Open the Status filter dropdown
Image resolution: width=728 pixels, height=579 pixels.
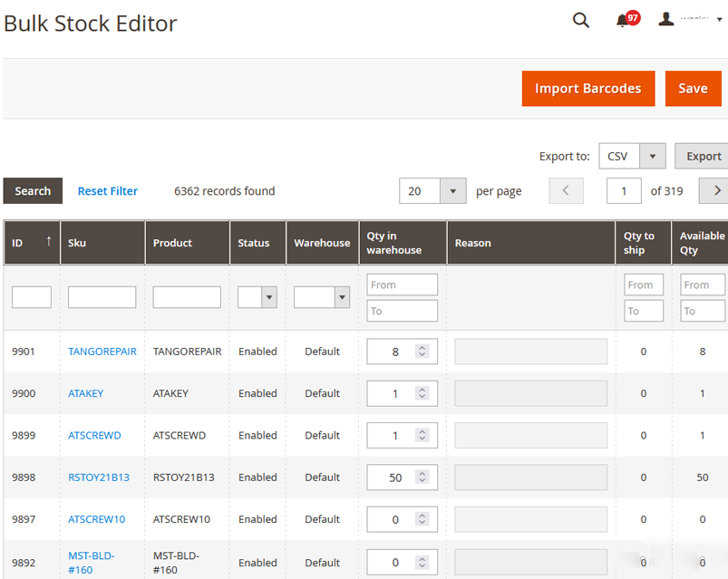[x=269, y=297]
